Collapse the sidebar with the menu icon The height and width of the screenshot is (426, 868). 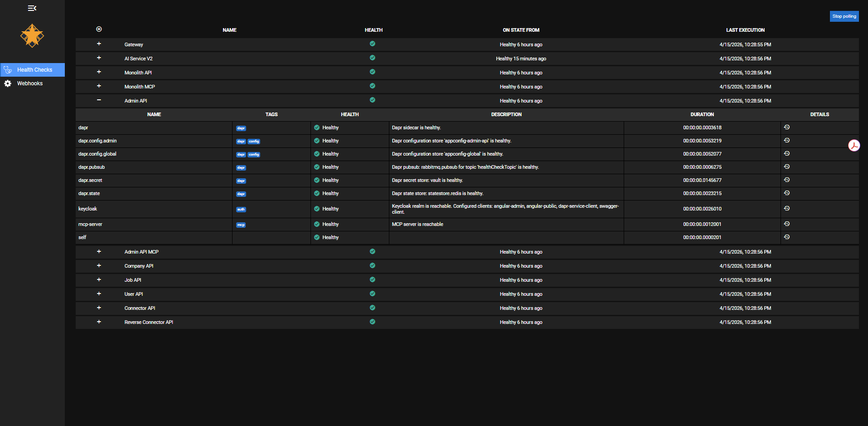[x=32, y=8]
